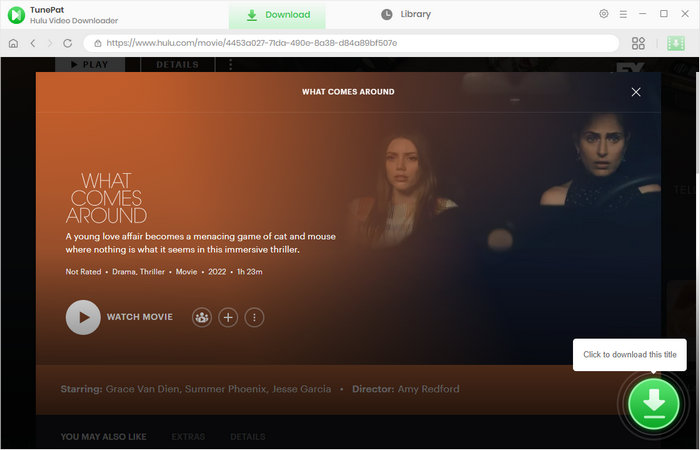Start a watch party with group icon
700x450 pixels.
click(202, 317)
